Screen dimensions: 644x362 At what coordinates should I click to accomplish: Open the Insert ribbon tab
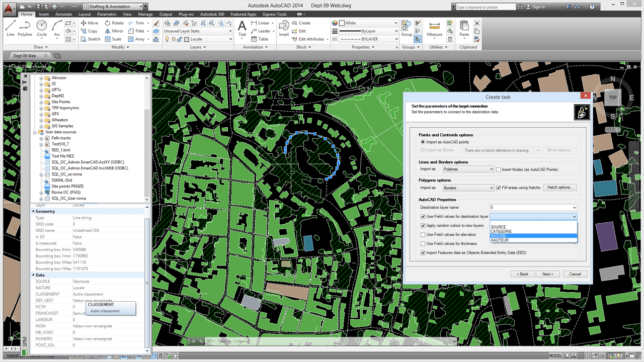[x=44, y=14]
